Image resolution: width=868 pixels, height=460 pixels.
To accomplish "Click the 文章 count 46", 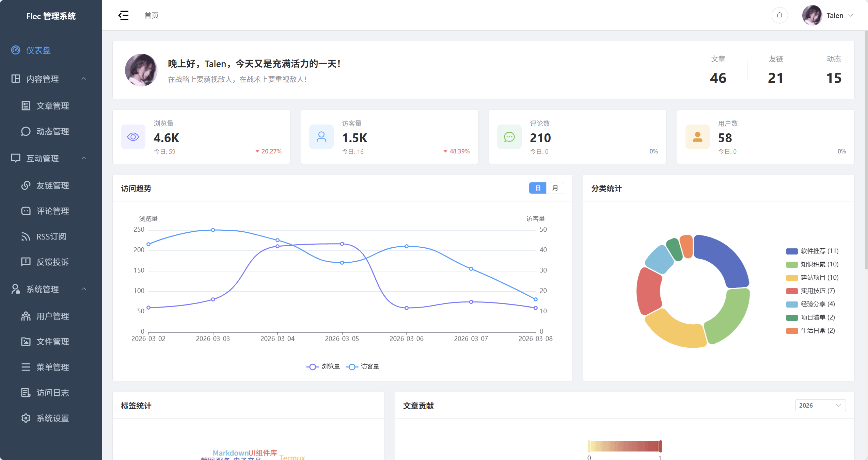I will 718,78.
